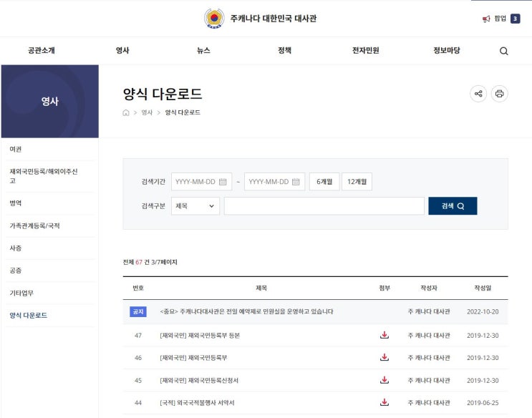Open 뉴스 main menu
Image resolution: width=532 pixels, height=418 pixels.
203,51
